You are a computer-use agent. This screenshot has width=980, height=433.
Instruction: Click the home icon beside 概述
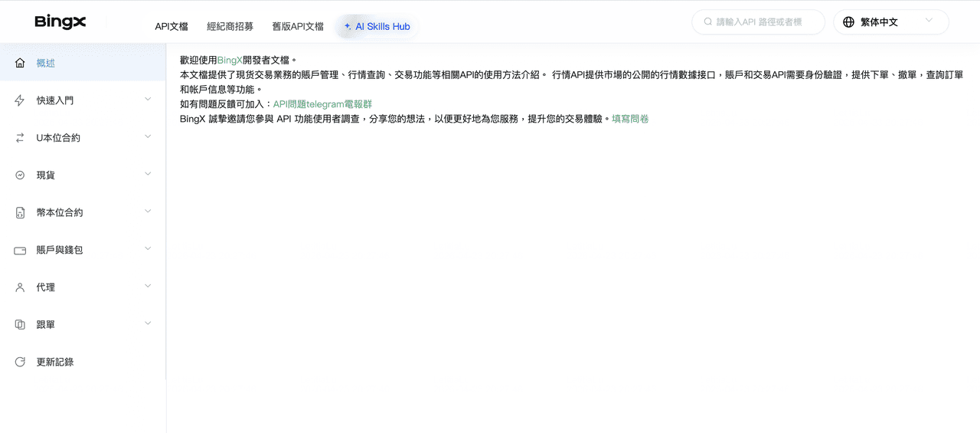(20, 63)
